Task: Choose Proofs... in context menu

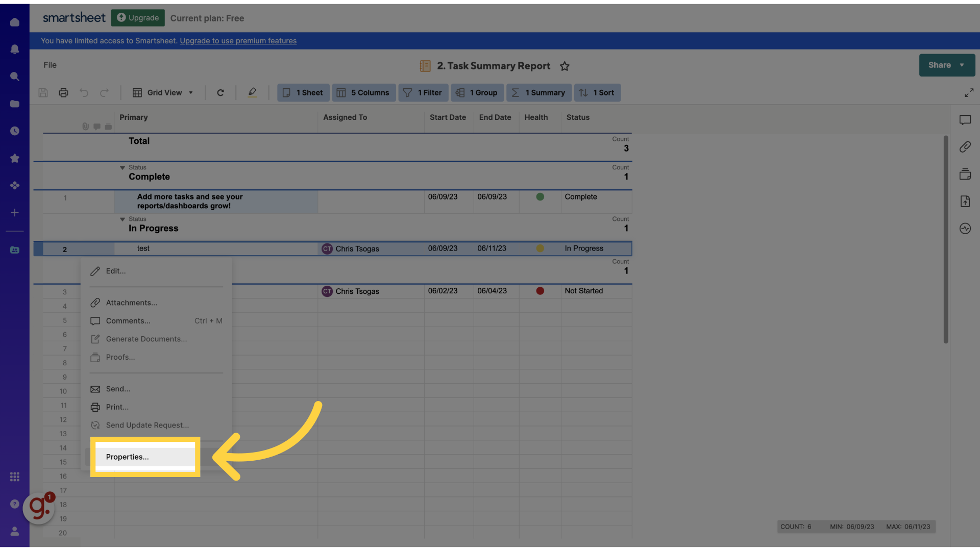Action: click(156, 357)
